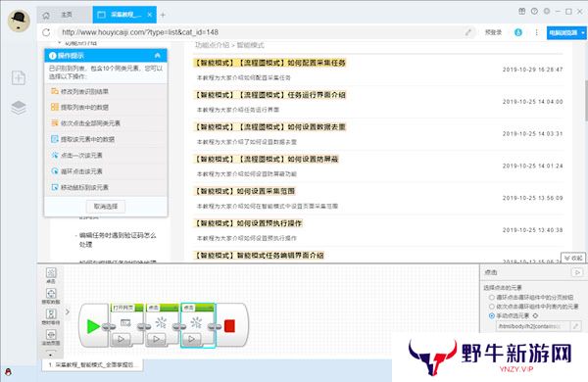Click the 收起 collapse button

click(x=573, y=258)
